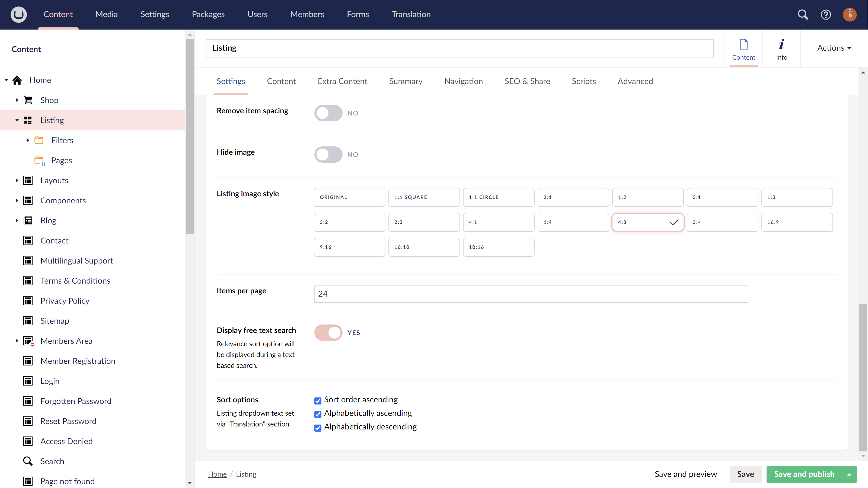The width and height of the screenshot is (868, 488).
Task: Select the 16:9 listing image style
Action: 797,222
